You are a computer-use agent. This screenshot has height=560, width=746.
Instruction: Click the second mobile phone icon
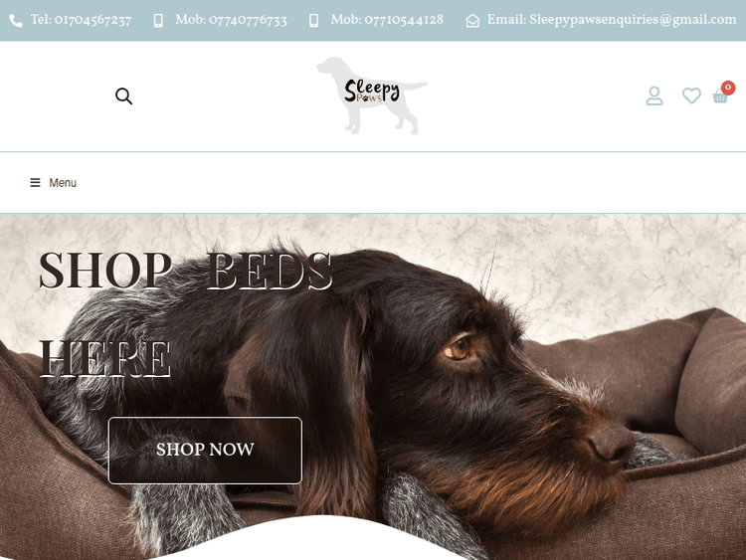[x=313, y=21]
